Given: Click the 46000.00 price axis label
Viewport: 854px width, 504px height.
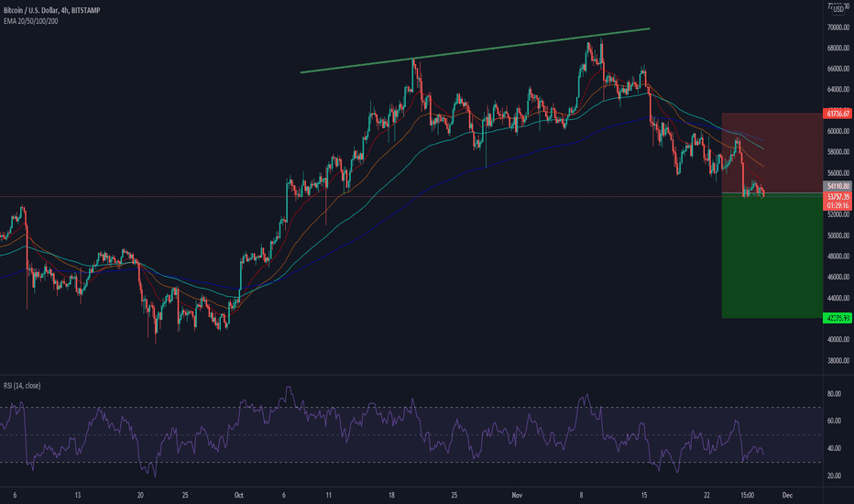Looking at the screenshot, I should [838, 277].
